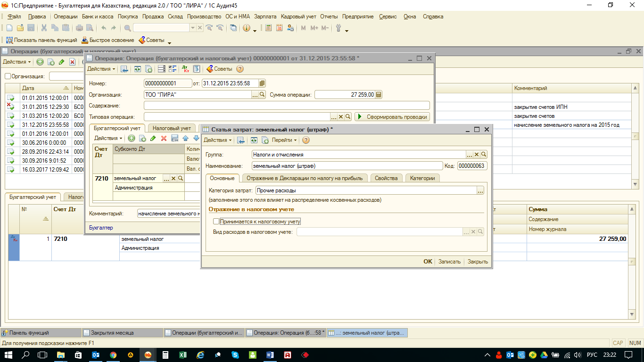Click the calculator icon in main toolbar
Viewport: 644px width, 362px height.
(x=268, y=28)
